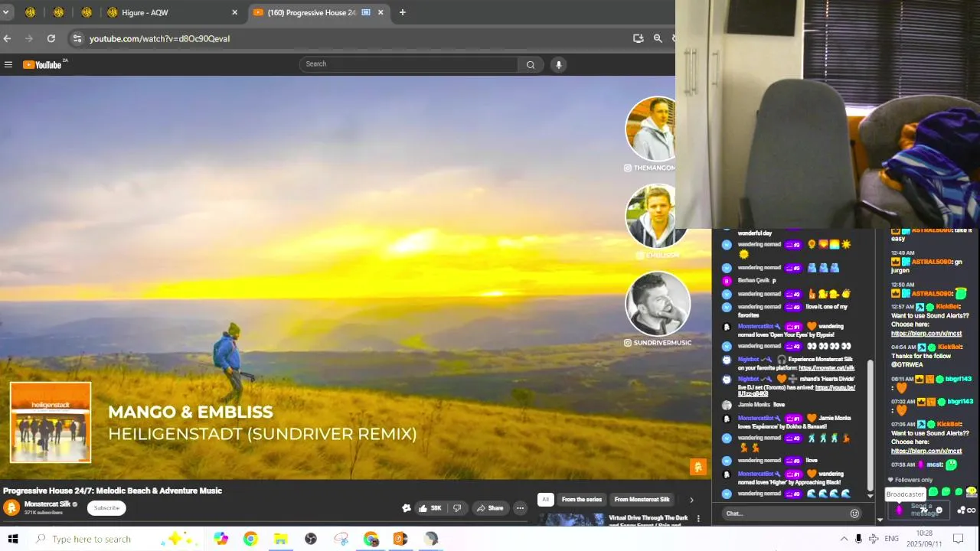The width and height of the screenshot is (980, 551).
Task: Open OBS Studio from taskbar
Action: point(311,539)
